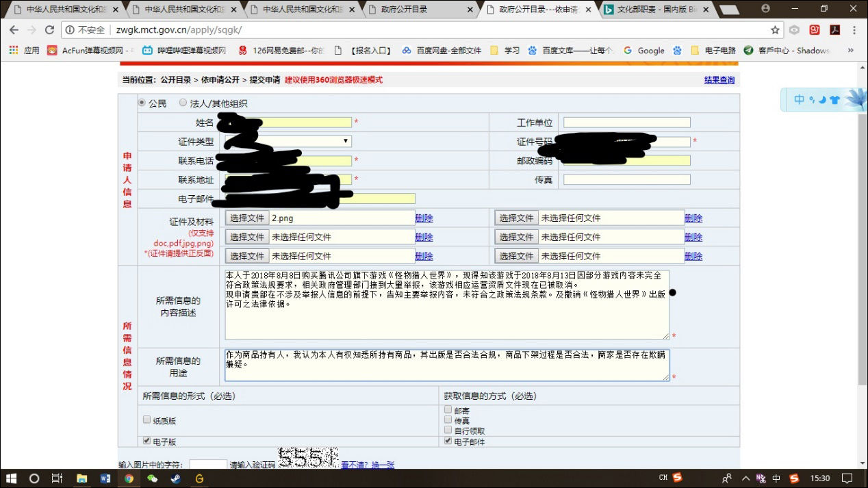Viewport: 868px width, 488px height.
Task: Open the 百度网盘-全部文件 bookmark
Action: (x=442, y=51)
